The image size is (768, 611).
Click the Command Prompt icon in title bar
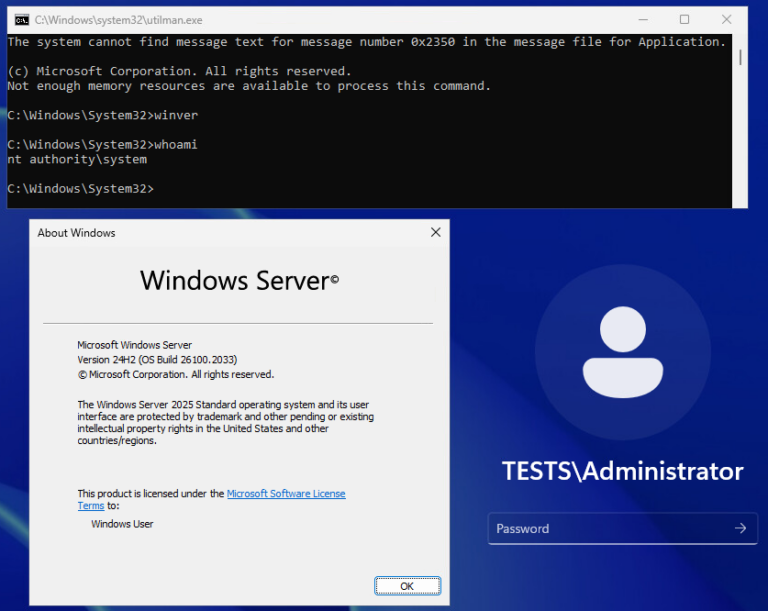21,19
